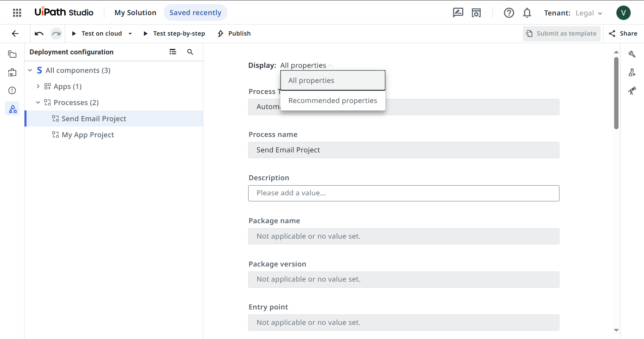This screenshot has width=644, height=339.
Task: Toggle the list view icon in Deployment configuration
Action: pos(173,52)
